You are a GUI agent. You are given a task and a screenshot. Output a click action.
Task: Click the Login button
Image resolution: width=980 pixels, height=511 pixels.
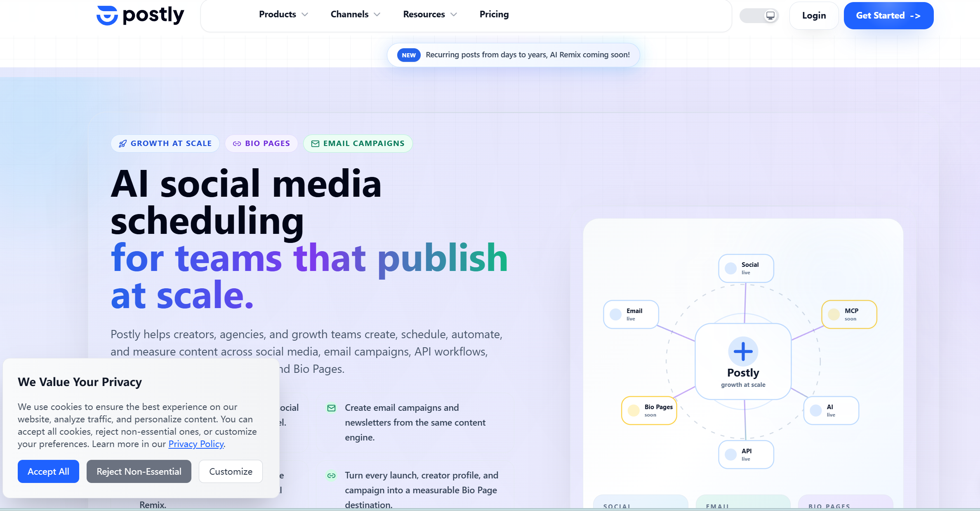pos(814,16)
